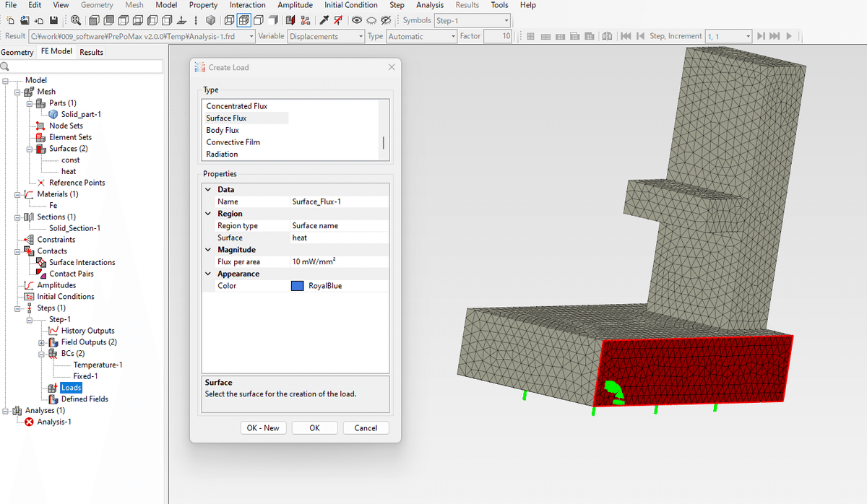This screenshot has height=504, width=867.
Task: Toggle the crossed-out eye hide icon
Action: (x=386, y=20)
